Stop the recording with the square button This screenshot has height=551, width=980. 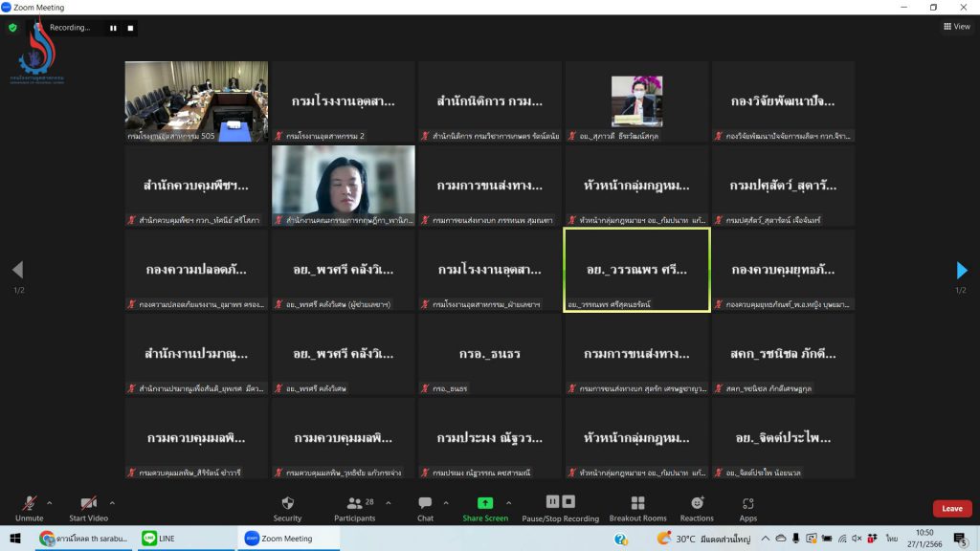tap(131, 28)
